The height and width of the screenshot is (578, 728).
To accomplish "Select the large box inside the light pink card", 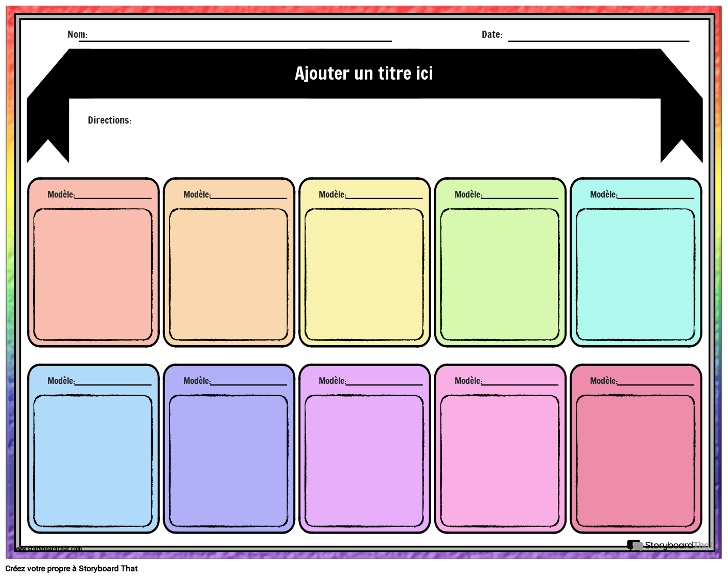I will 500,461.
